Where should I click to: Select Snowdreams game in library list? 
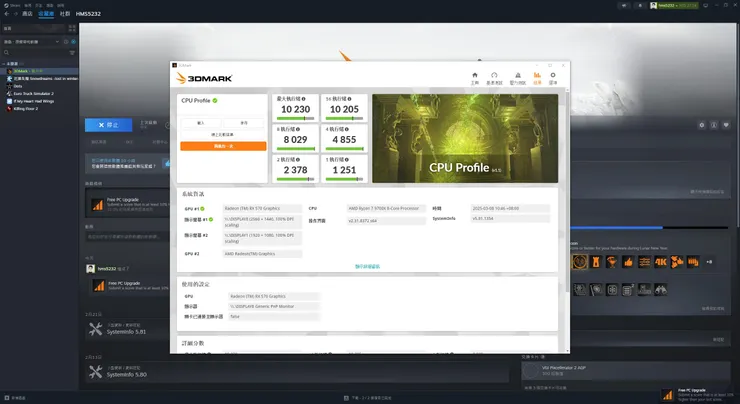click(40, 79)
